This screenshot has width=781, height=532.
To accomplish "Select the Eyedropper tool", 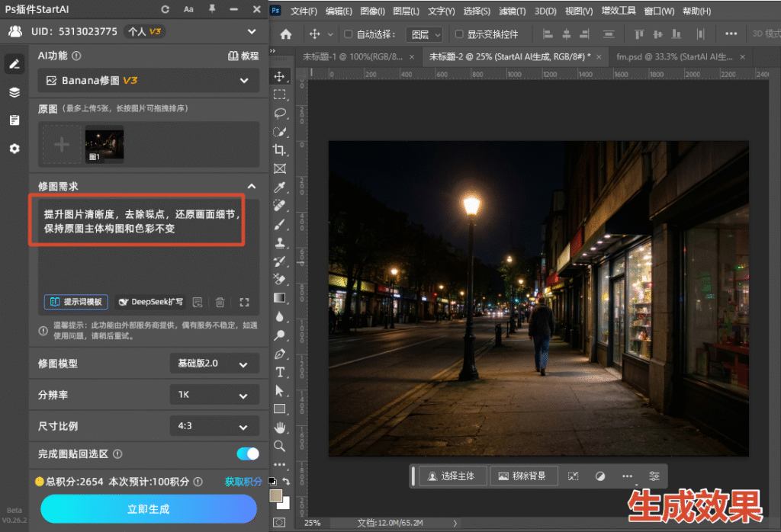I will [x=279, y=187].
